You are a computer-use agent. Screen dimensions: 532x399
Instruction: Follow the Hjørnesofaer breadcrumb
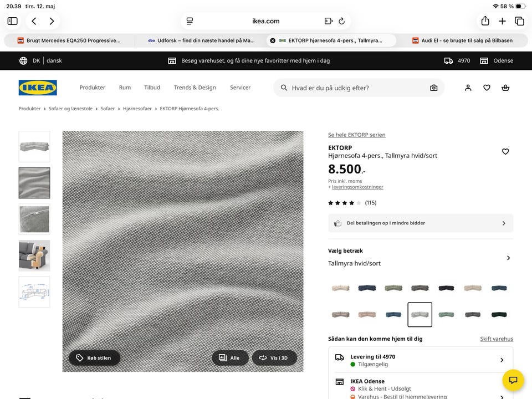(x=137, y=109)
